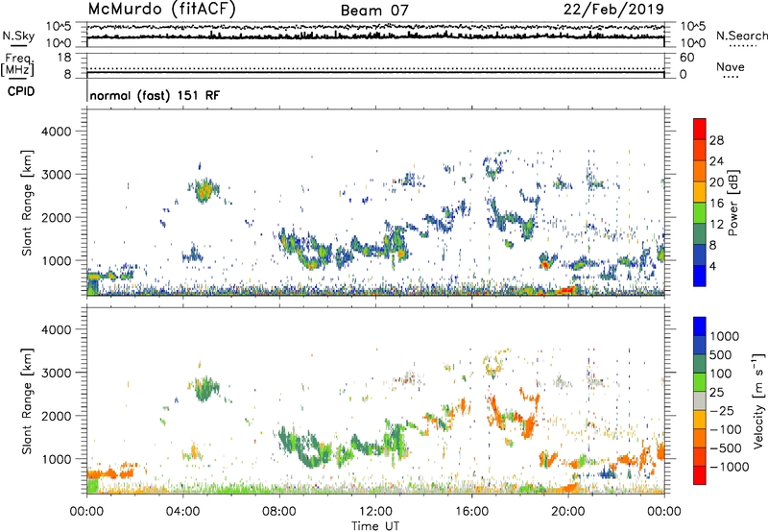
Task: Click the 2000 tick on velocity panel axis
Action: 57,416
